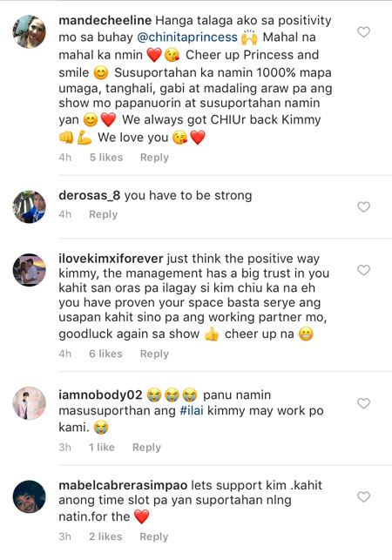392x560 pixels.
Task: View the 5 likes on mandecheeline's comment
Action: (106, 158)
